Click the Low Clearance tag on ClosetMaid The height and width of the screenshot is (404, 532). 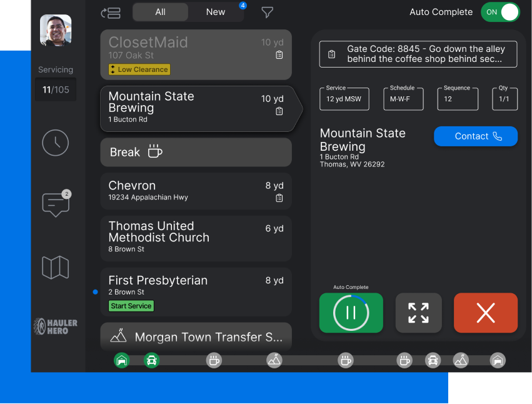click(x=139, y=69)
